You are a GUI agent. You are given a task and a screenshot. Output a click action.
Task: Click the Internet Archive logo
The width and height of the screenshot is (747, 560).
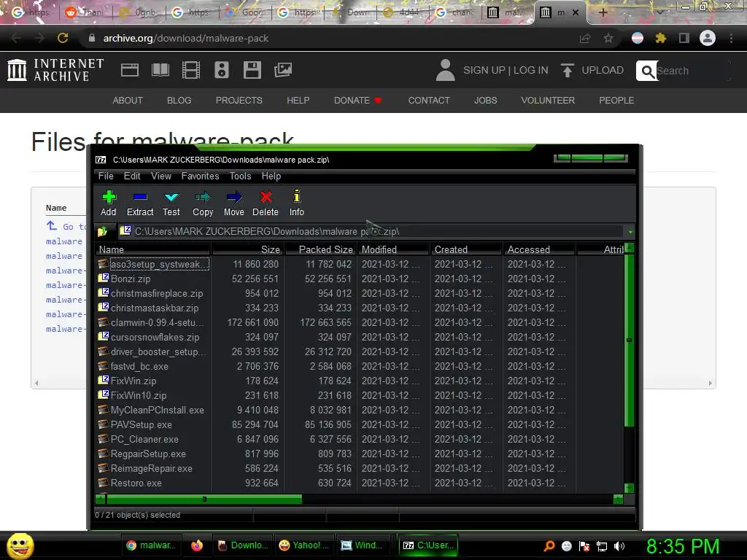point(55,70)
